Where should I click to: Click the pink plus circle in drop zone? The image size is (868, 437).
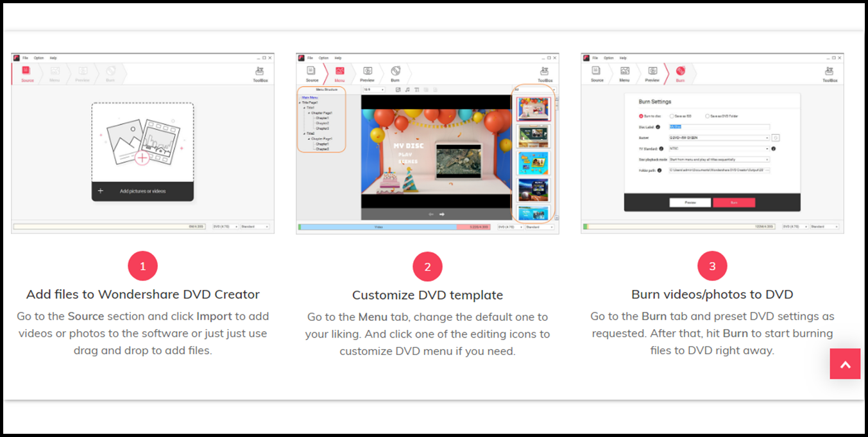[x=142, y=158]
